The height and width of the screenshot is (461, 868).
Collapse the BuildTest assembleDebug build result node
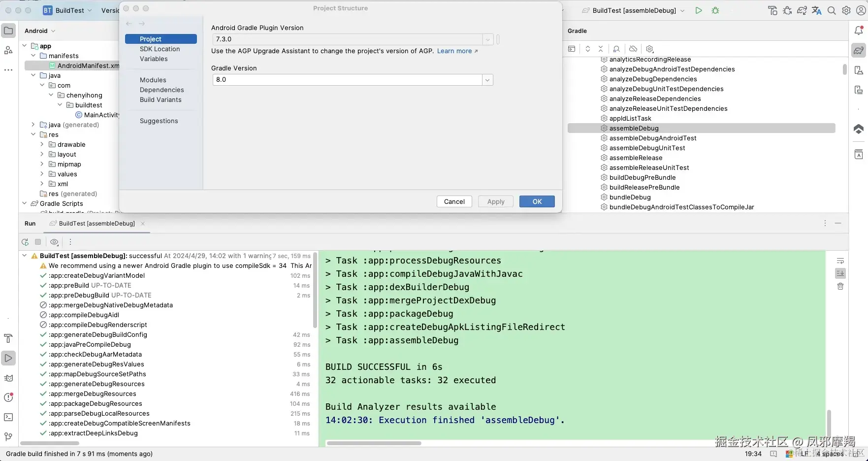(25, 256)
